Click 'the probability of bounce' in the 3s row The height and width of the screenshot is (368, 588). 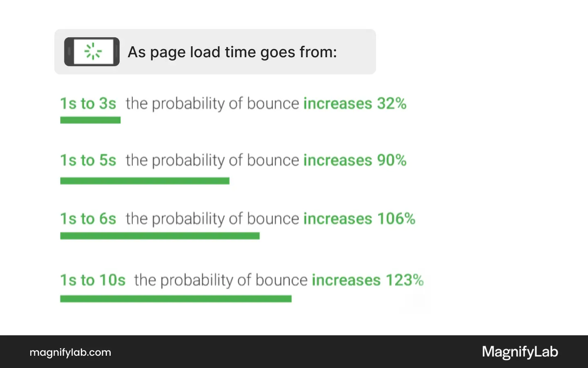pos(212,104)
